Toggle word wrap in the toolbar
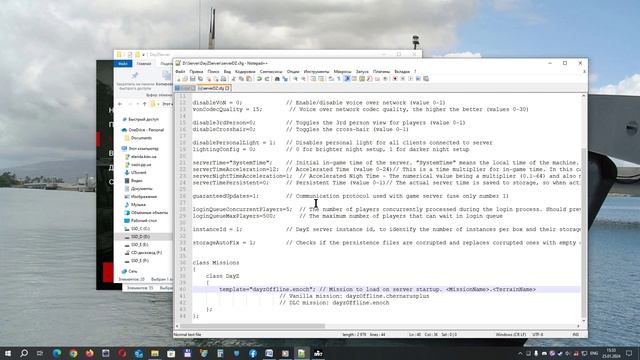Screen dimensions: 640x360 click(331, 79)
